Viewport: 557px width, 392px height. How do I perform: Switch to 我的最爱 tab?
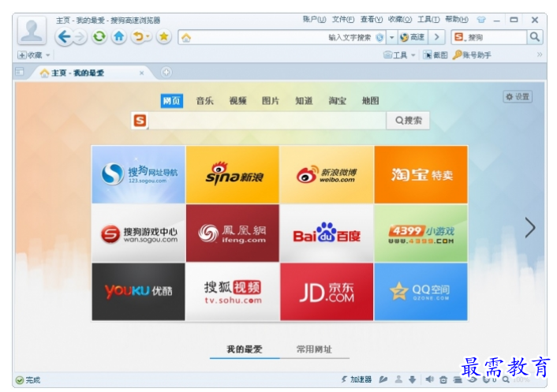(x=245, y=349)
